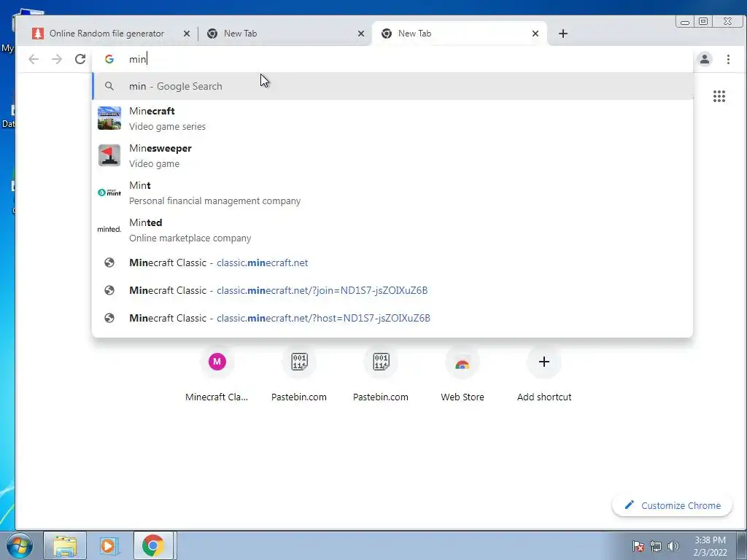The height and width of the screenshot is (560, 747).
Task: Click the network icon in tray
Action: (656, 546)
